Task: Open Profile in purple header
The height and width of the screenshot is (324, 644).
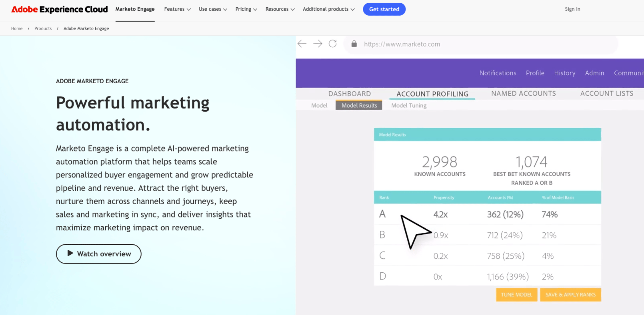Action: [x=535, y=73]
